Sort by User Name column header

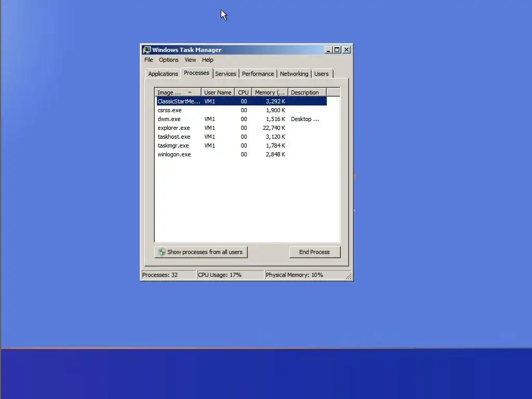218,92
